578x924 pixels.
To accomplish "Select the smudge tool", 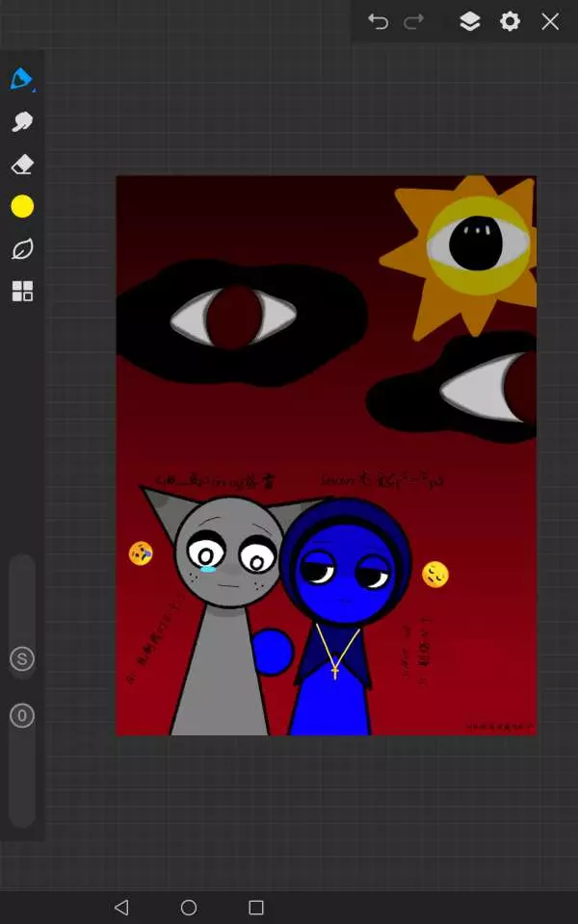I will (22, 122).
